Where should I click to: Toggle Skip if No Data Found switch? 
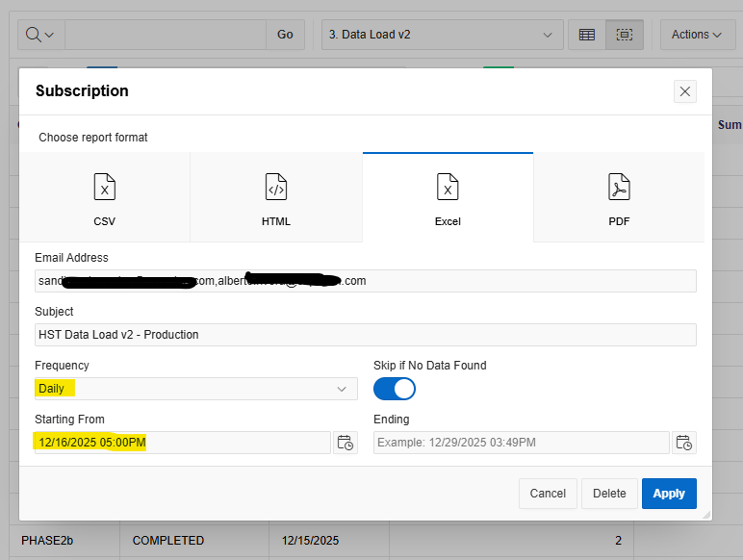click(395, 389)
